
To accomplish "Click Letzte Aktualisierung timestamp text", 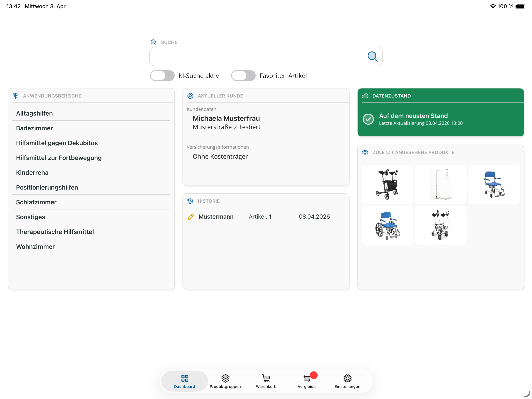I will (421, 123).
